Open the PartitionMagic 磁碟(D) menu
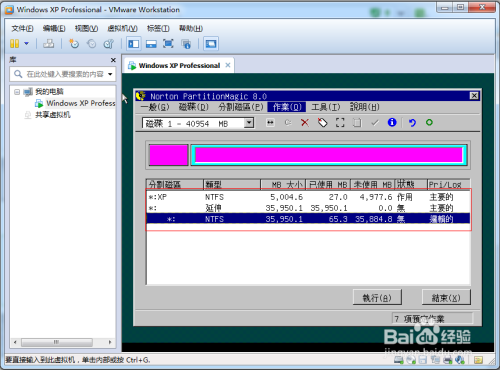The image size is (500, 370). 194,107
